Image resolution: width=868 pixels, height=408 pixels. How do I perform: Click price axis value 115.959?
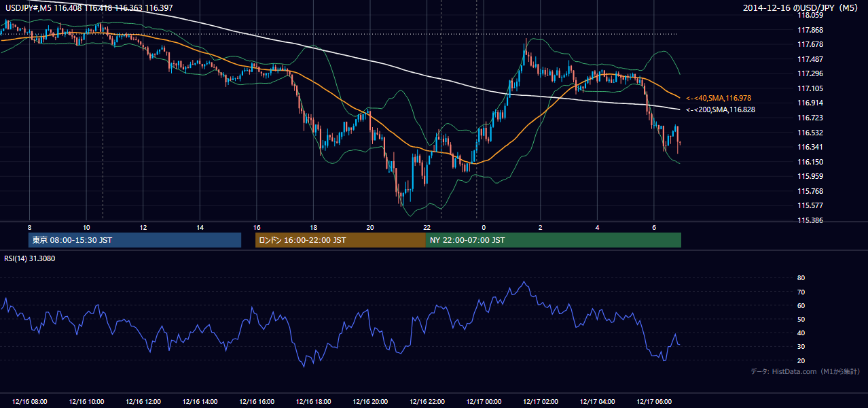point(810,176)
